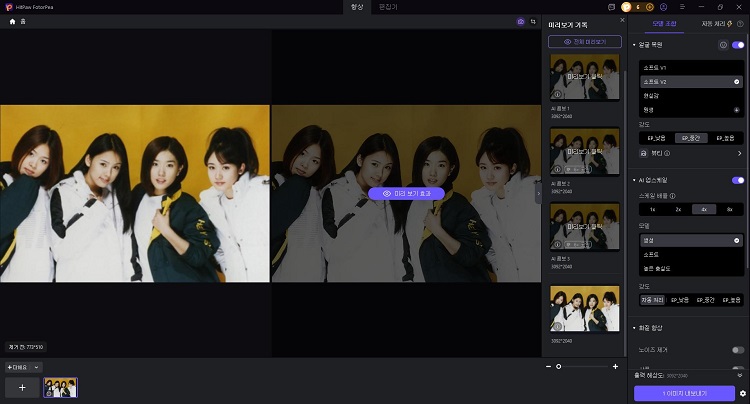Click the 뷰티 beauty icon

tap(644, 153)
